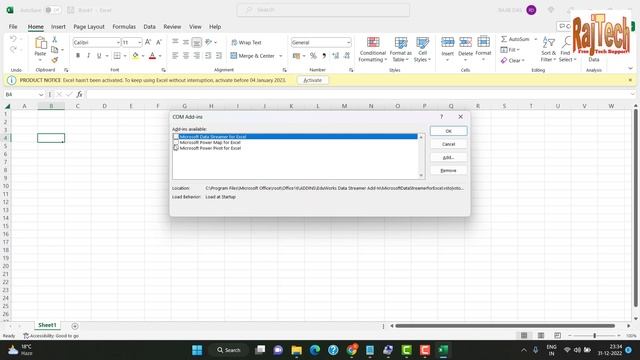This screenshot has width=640, height=360.
Task: Open the font size dropdown
Action: (140, 42)
